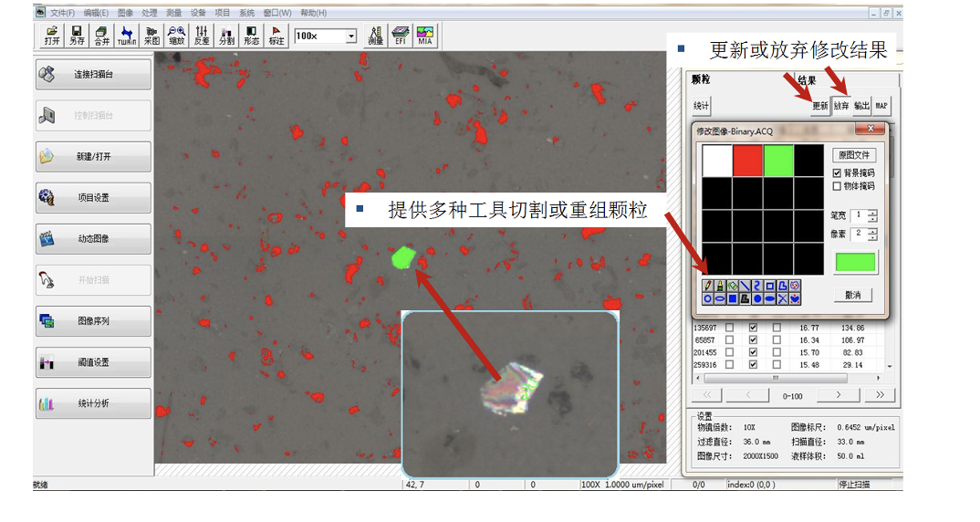Click the 连接扫描台 sidebar button

tap(93, 75)
